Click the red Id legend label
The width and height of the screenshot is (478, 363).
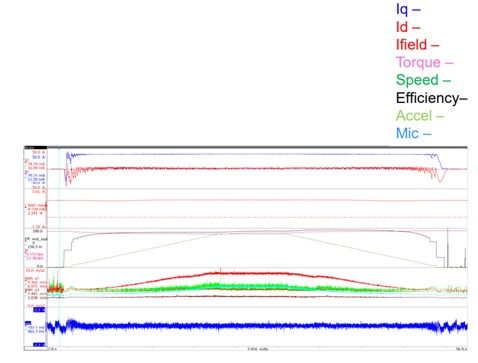click(x=408, y=27)
